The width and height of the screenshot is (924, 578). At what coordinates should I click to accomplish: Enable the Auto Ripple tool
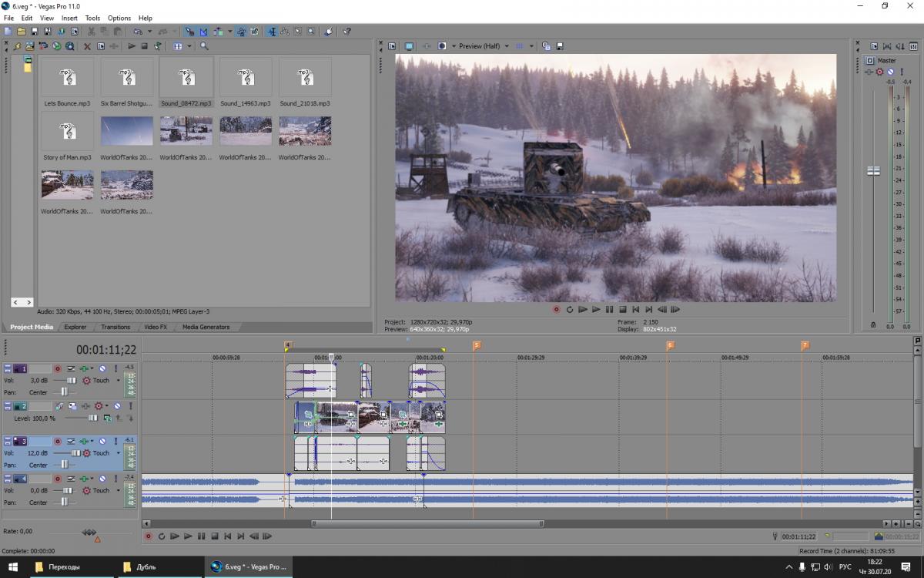click(219, 32)
